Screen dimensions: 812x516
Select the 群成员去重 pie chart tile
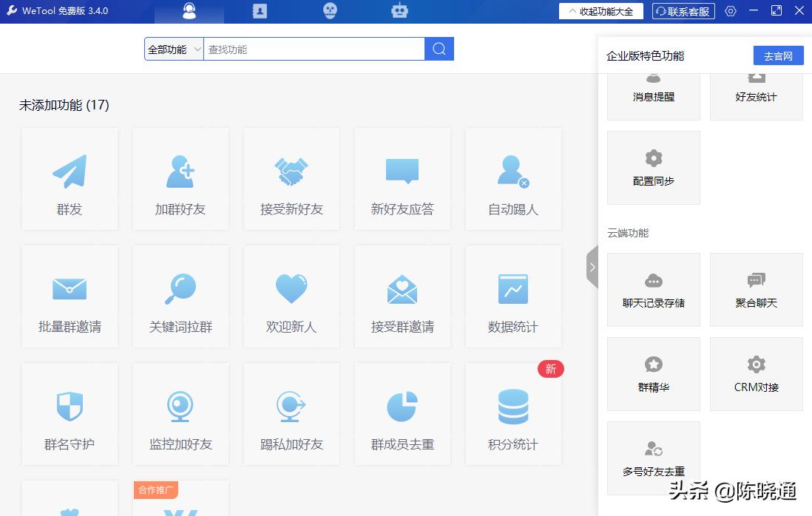pyautogui.click(x=402, y=414)
